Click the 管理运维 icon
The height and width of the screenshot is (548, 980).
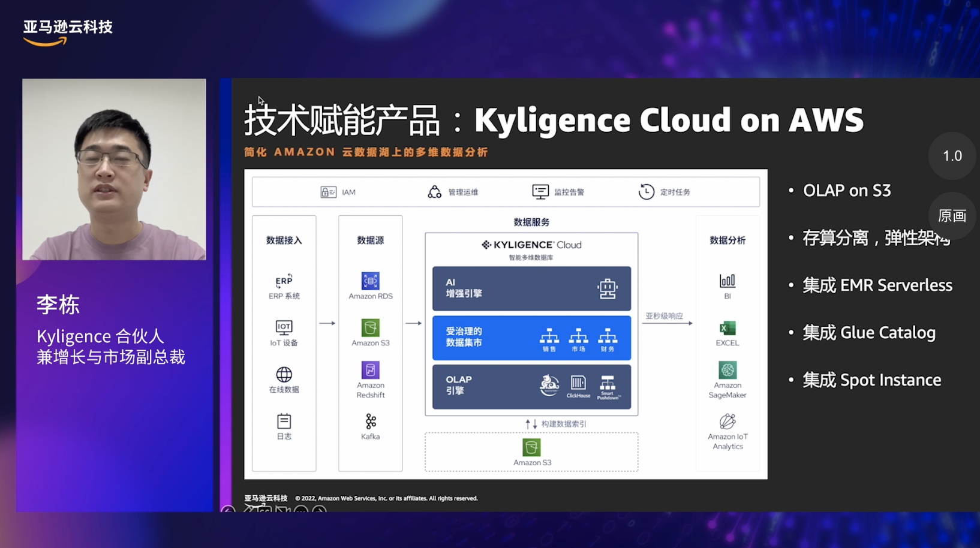click(x=434, y=192)
